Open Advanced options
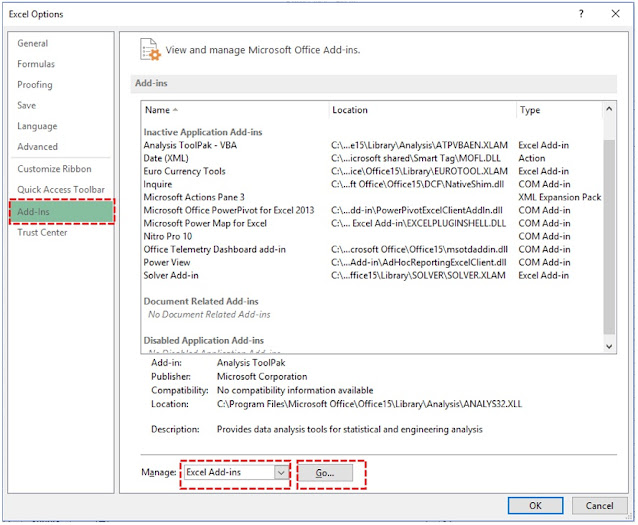 [37, 147]
